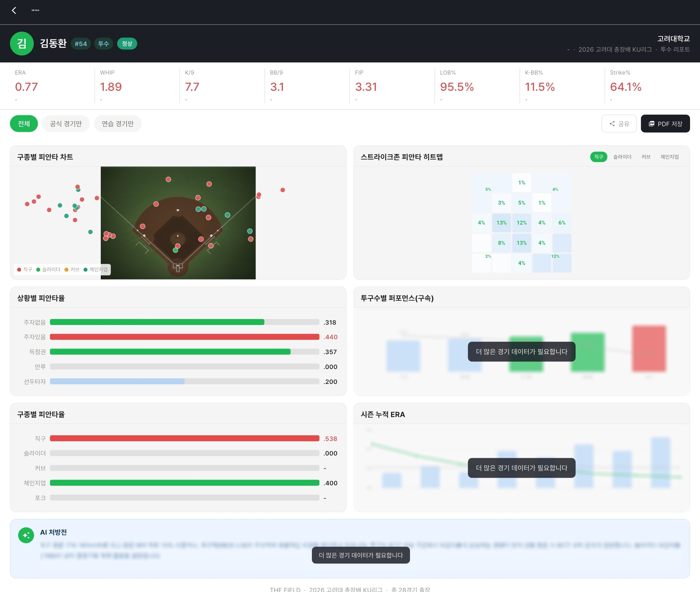
Task: Click the data-needed notice in AI 처방전
Action: coord(361,555)
